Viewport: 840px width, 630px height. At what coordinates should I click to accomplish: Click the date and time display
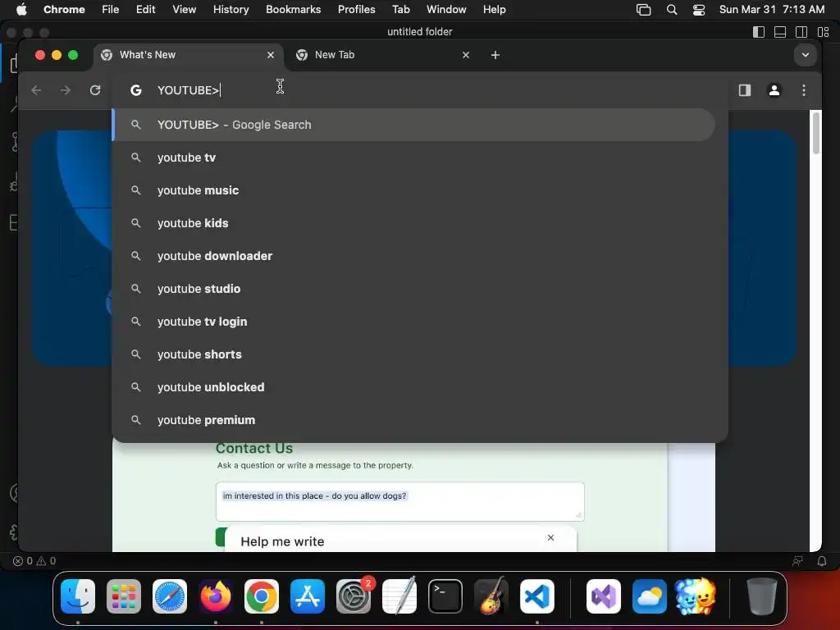point(771,9)
